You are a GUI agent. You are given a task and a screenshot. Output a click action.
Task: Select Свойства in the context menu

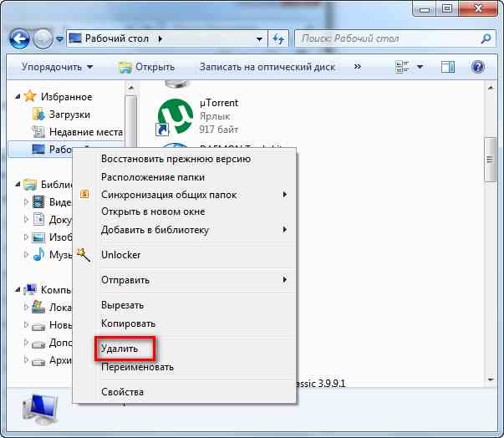coord(122,391)
